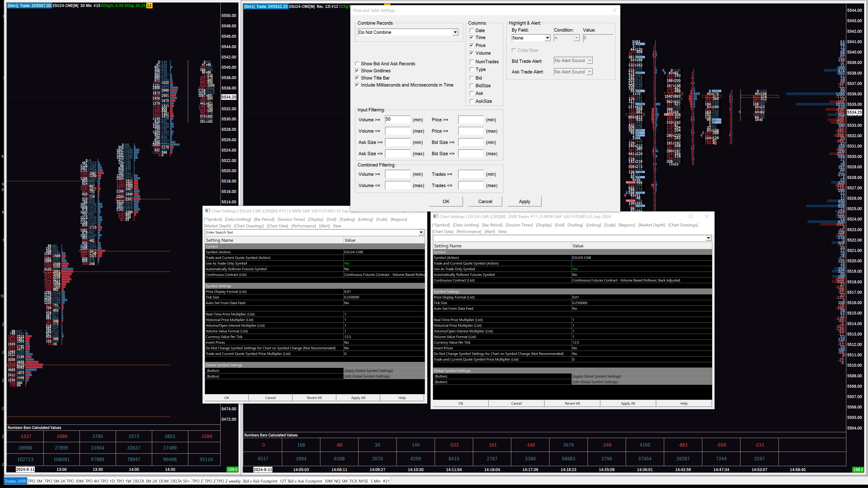Check the NumTrades column checkbox

[x=472, y=62]
